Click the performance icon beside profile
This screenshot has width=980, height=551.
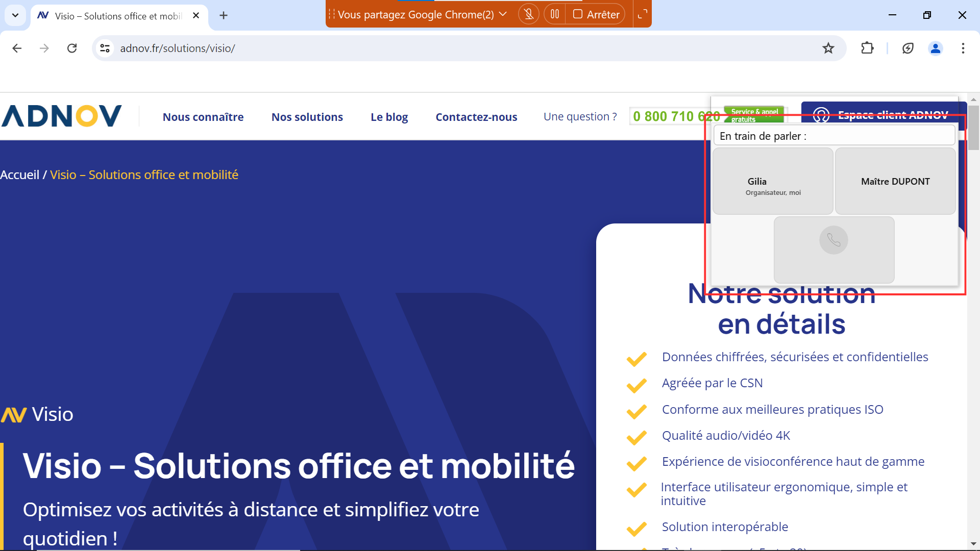[908, 48]
